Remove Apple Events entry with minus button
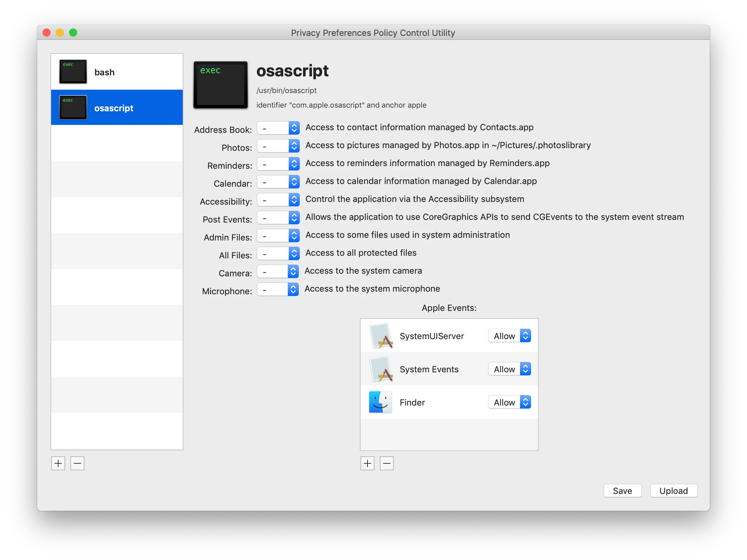Viewport: 747px width, 560px height. click(x=387, y=463)
